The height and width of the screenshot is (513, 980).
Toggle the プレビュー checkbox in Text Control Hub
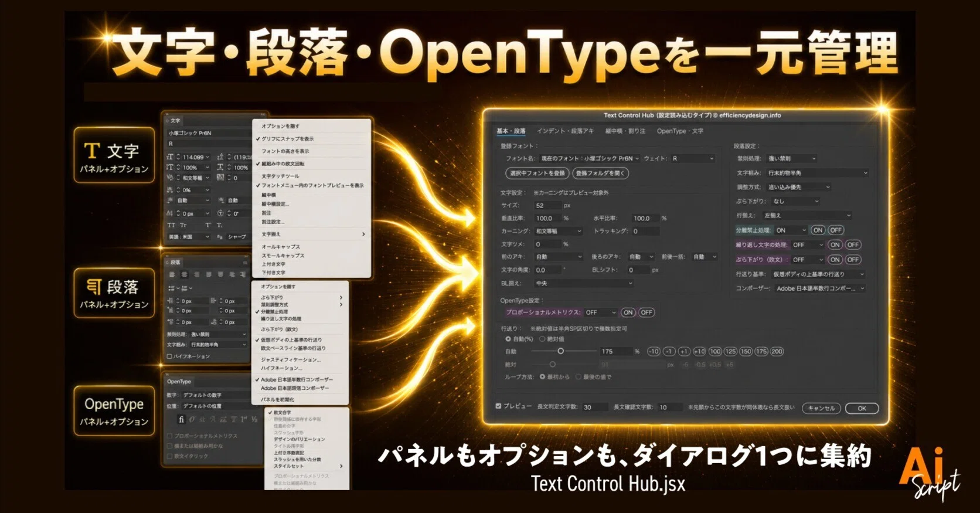point(499,406)
